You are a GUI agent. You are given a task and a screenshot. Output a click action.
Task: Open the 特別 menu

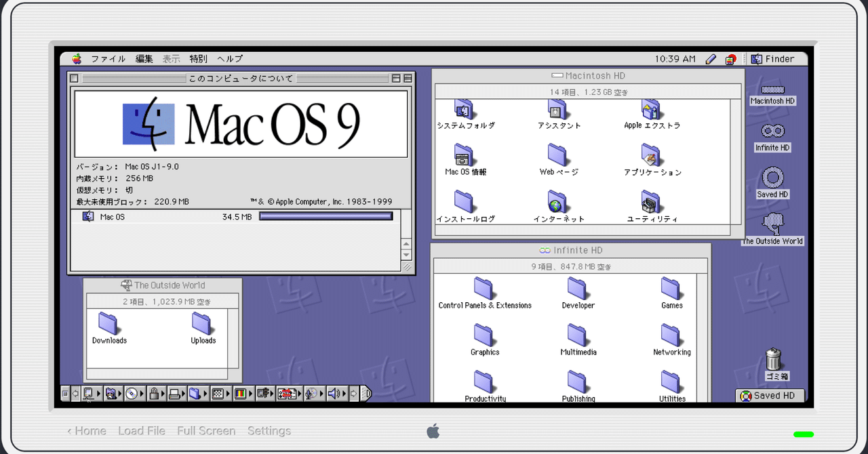[x=197, y=59]
